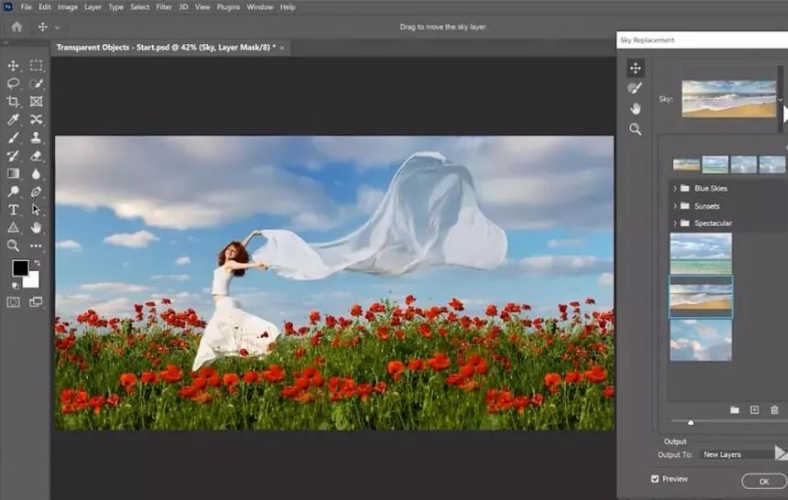Reset default foreground and background colors
This screenshot has height=500, width=788.
15,285
